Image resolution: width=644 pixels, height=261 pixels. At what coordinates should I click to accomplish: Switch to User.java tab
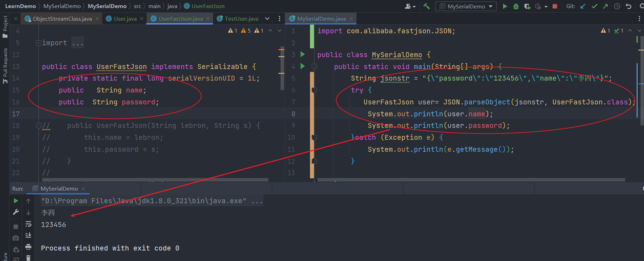(125, 19)
